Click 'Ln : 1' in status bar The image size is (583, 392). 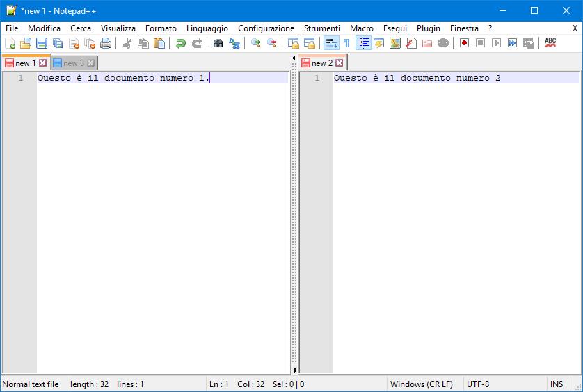coord(218,384)
